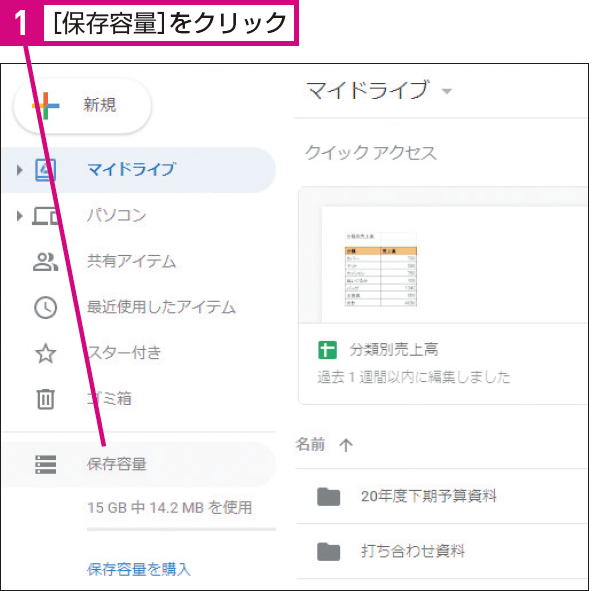
Task: Click the マイドライブ title heading
Action: (x=367, y=90)
